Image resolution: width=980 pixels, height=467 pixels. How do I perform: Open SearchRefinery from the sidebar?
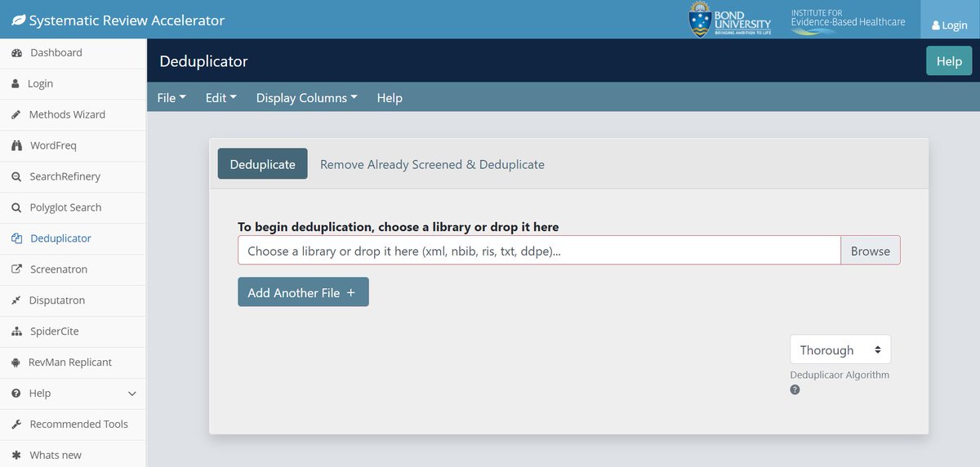pyautogui.click(x=73, y=177)
